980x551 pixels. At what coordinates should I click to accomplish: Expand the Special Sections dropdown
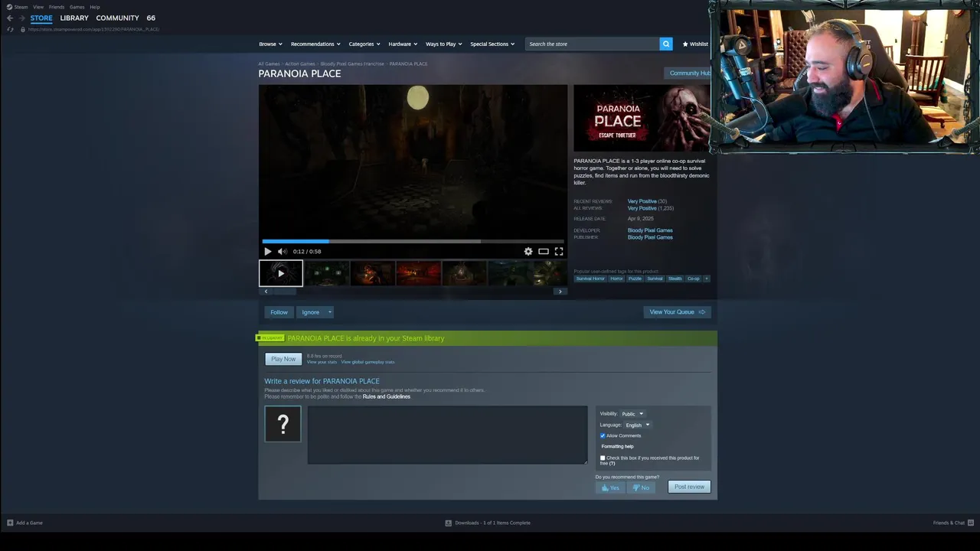(x=492, y=44)
